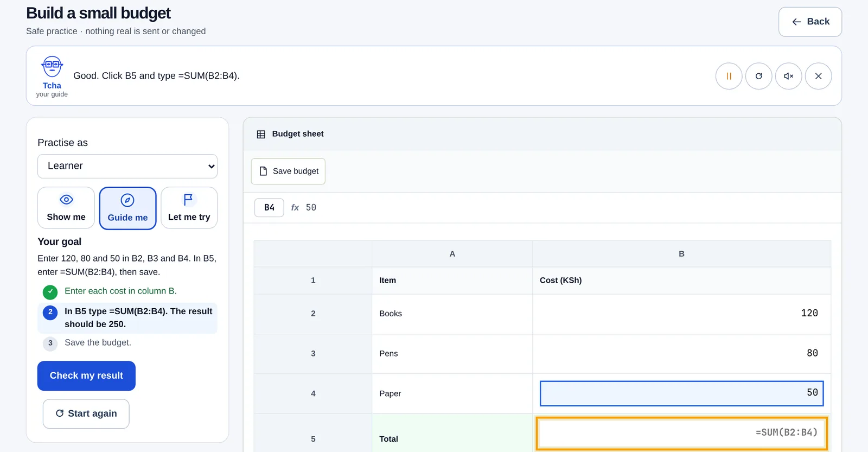Open the Practise as dropdown

coord(127,166)
